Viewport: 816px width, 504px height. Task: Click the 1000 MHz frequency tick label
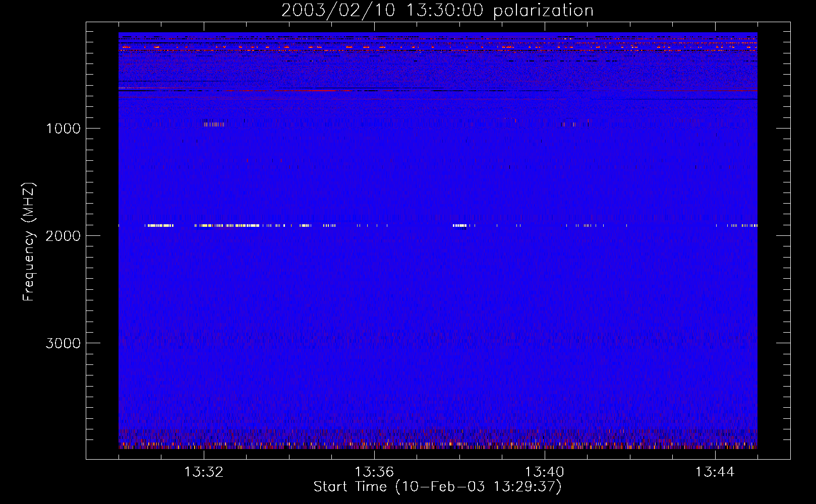(63, 129)
